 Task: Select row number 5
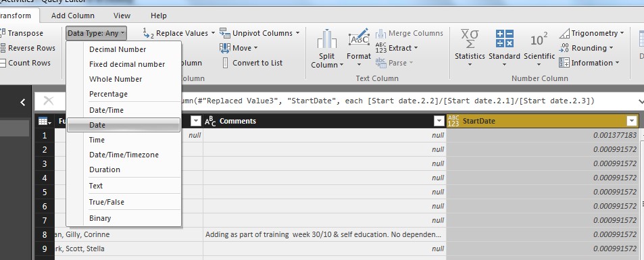45,192
